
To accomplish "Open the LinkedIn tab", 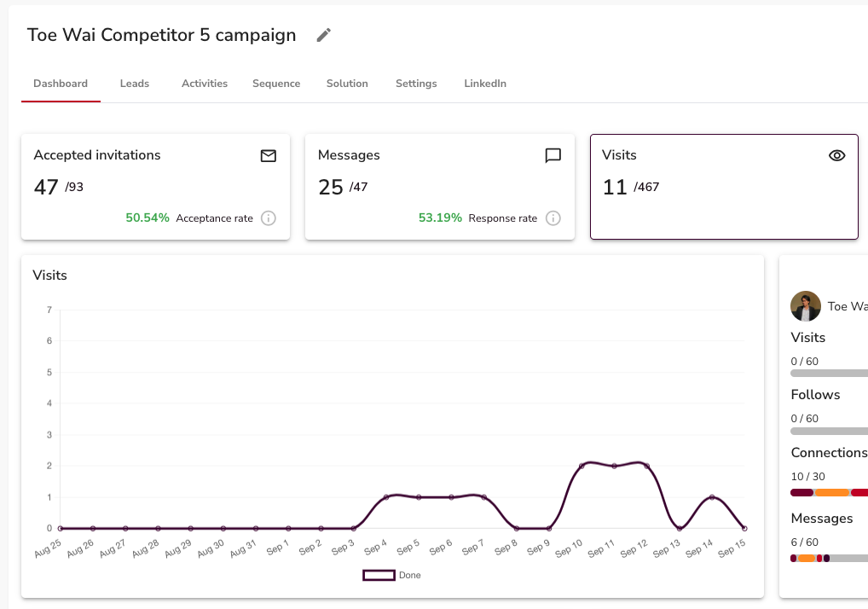I will click(x=485, y=84).
